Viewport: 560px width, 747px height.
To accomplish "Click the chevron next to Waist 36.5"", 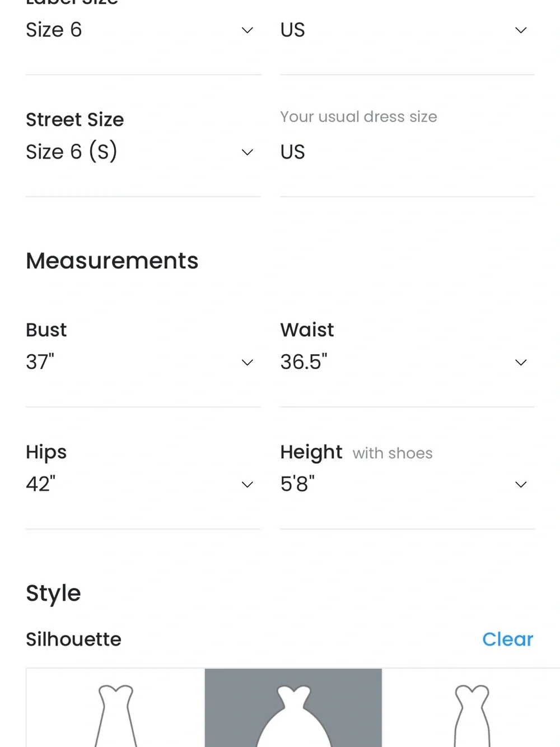I will coord(521,363).
